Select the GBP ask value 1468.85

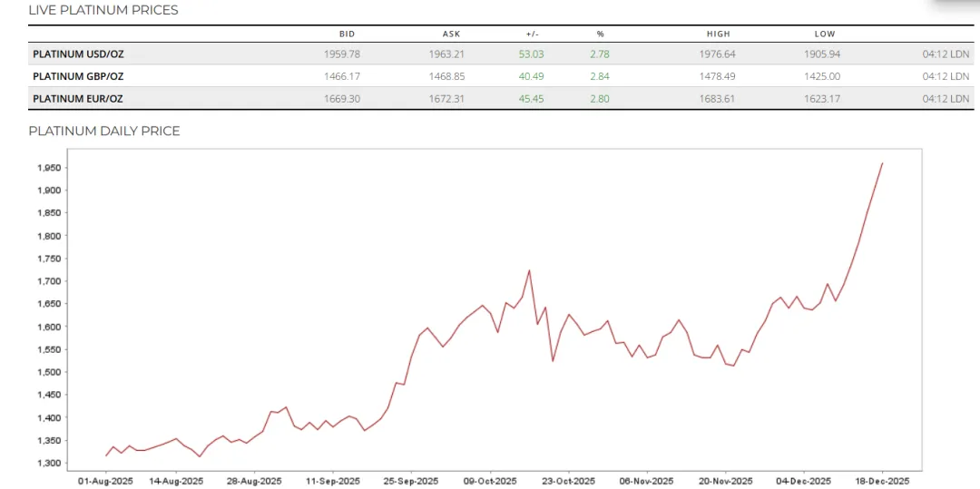pos(446,76)
